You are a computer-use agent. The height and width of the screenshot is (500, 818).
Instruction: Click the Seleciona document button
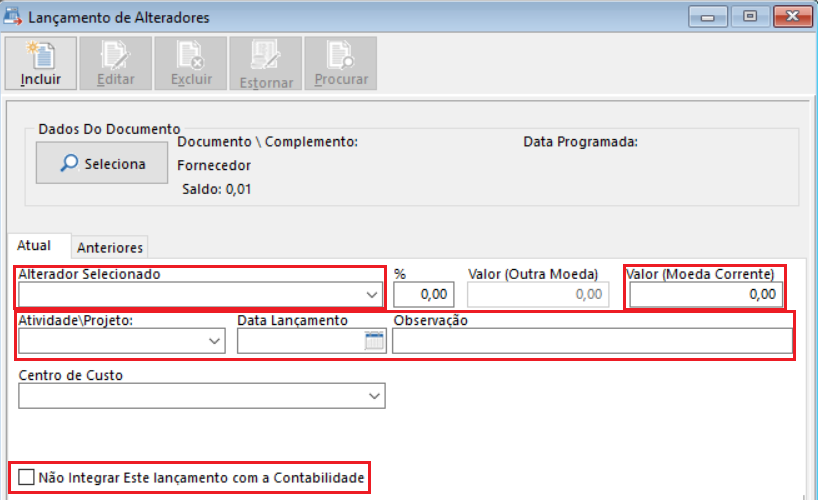click(102, 163)
